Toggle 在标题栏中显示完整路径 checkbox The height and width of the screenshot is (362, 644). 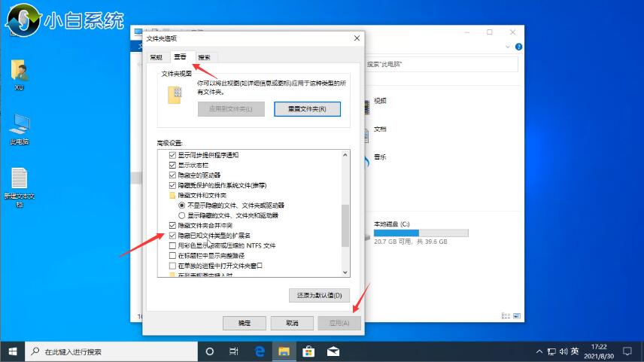[172, 256]
